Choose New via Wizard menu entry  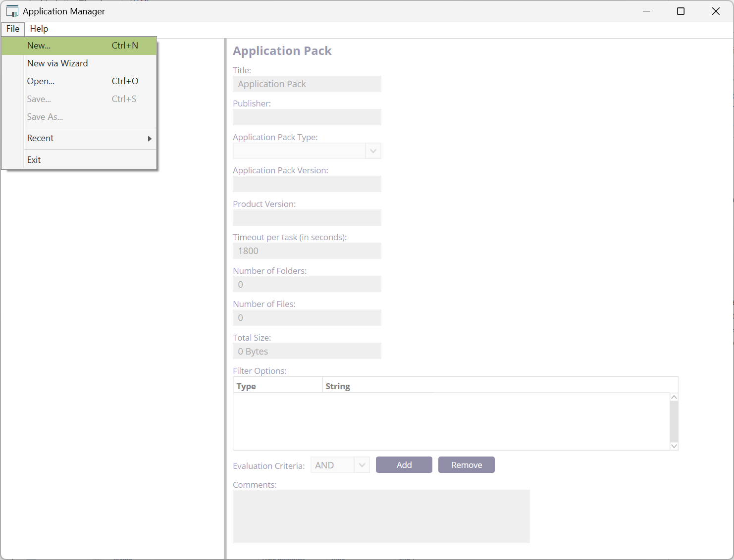pyautogui.click(x=57, y=63)
